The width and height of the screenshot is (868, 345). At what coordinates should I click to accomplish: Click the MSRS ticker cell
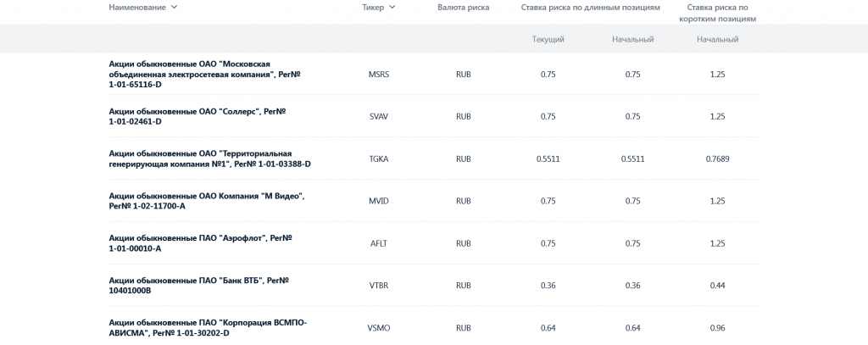coord(379,75)
